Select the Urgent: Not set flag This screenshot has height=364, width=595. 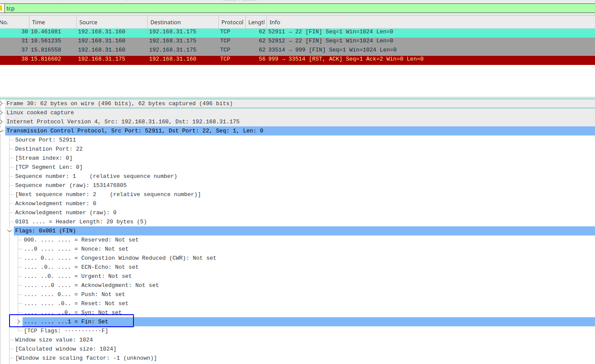[x=78, y=276]
